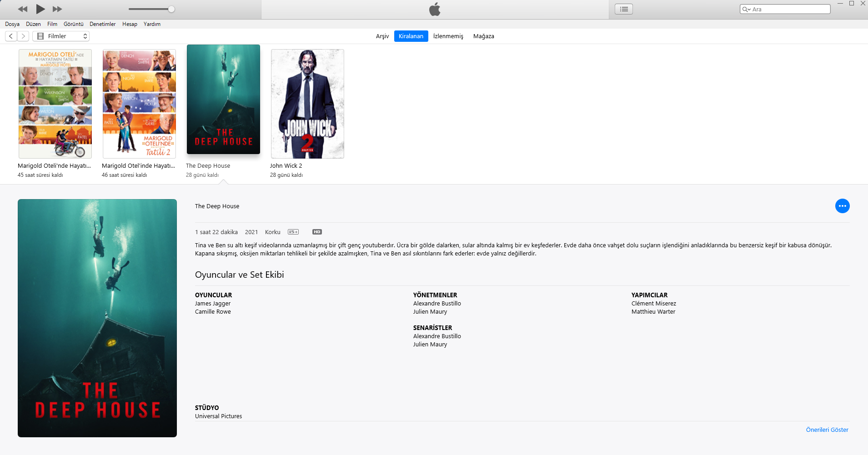The image size is (868, 455).
Task: Click the Ara search field
Action: tap(785, 9)
